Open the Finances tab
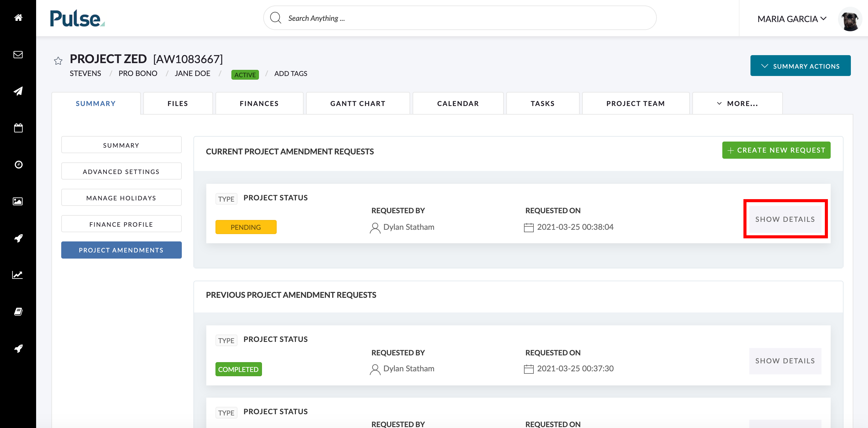Screen dimensions: 868x428 (x=259, y=104)
